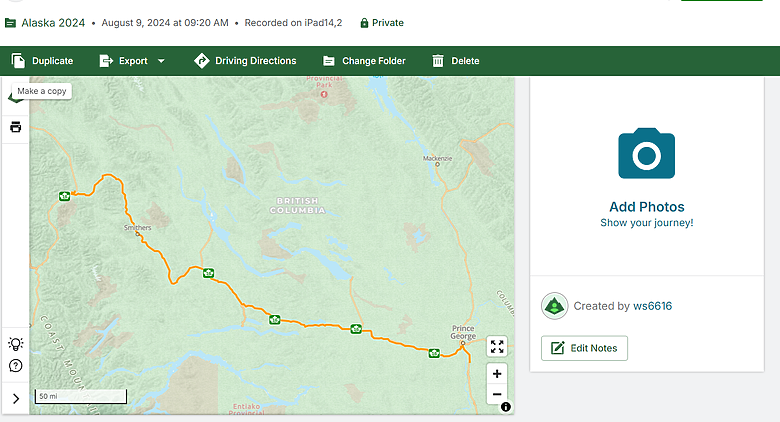
Task: Click the Show your journey! text
Action: click(647, 223)
